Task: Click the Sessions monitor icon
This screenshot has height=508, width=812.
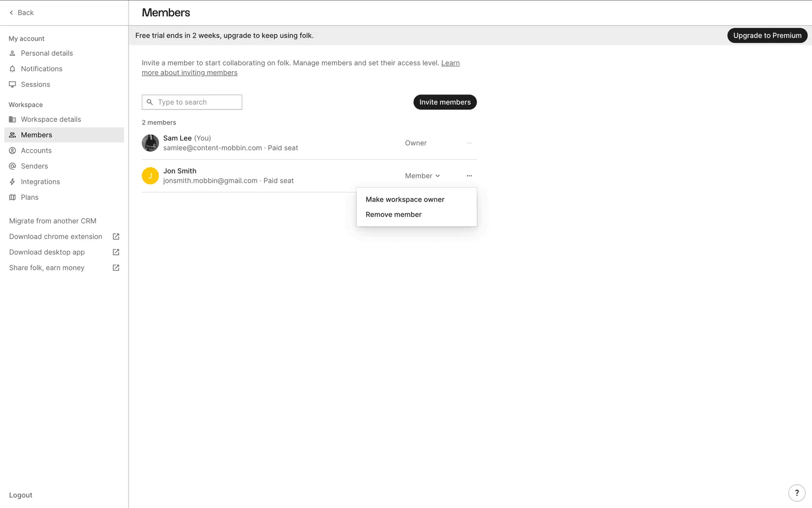Action: (x=12, y=84)
